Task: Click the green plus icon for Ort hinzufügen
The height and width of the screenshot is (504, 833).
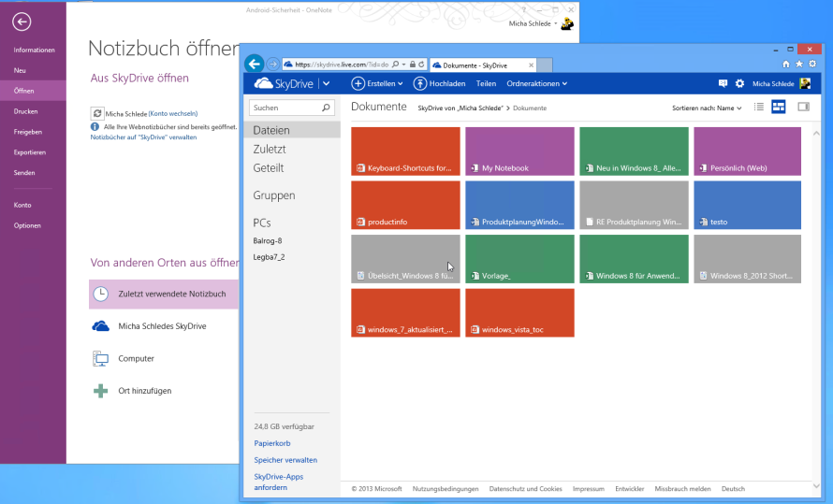Action: click(x=100, y=391)
